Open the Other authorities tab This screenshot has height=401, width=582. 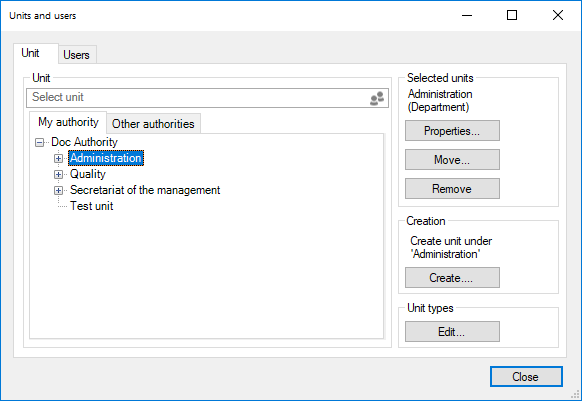coord(153,124)
